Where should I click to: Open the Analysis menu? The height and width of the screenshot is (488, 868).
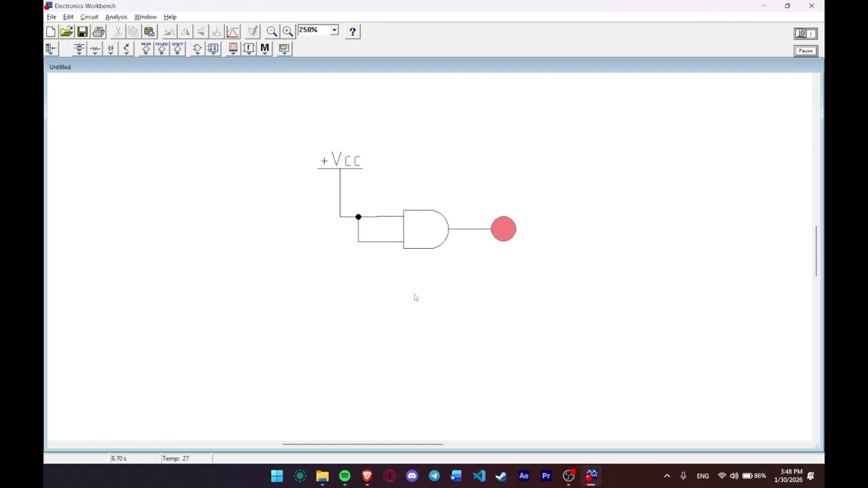point(116,17)
